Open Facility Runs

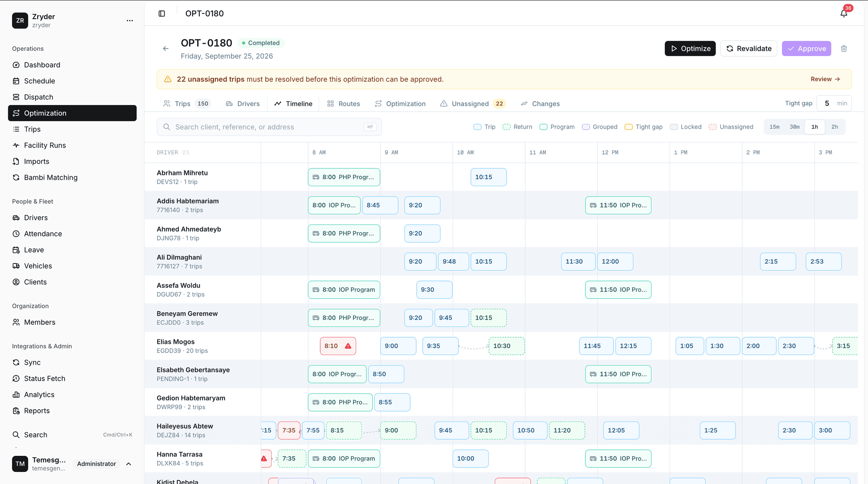click(72, 145)
